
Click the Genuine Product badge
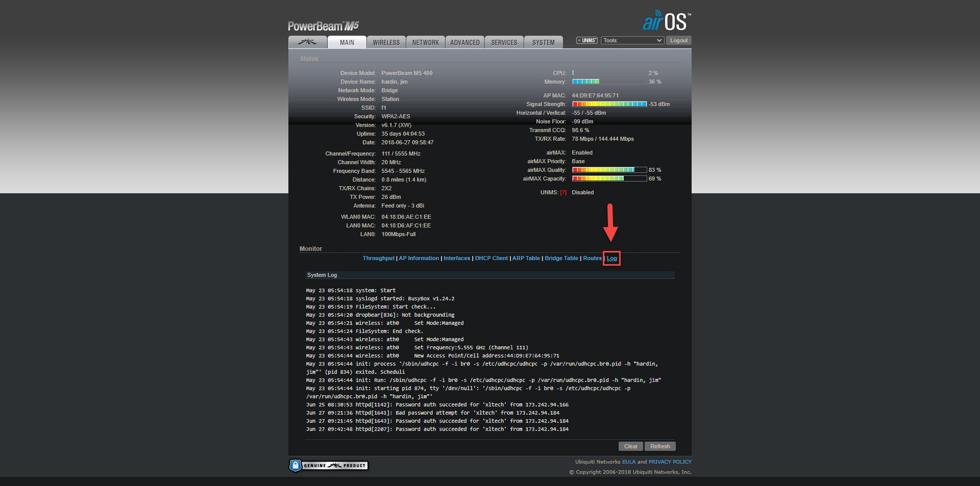[x=329, y=465]
